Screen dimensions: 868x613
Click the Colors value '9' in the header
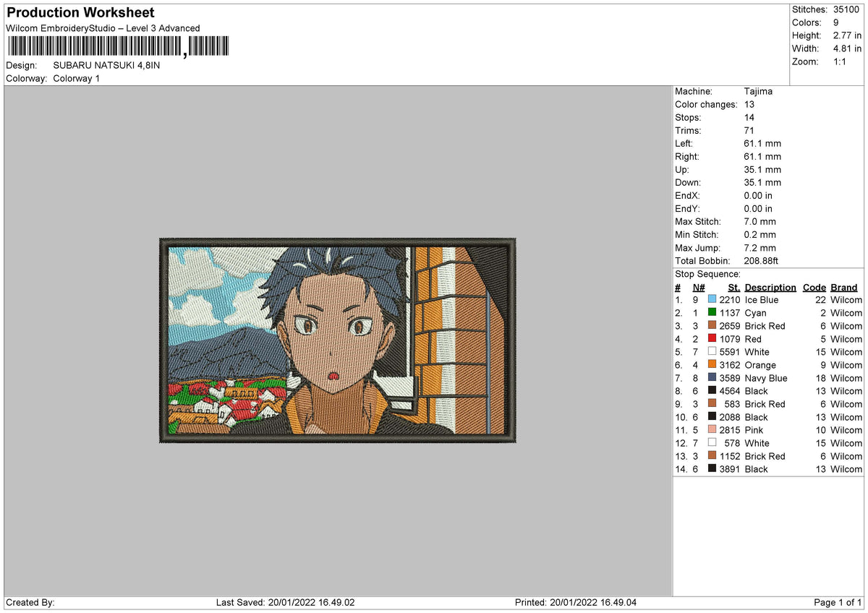836,22
